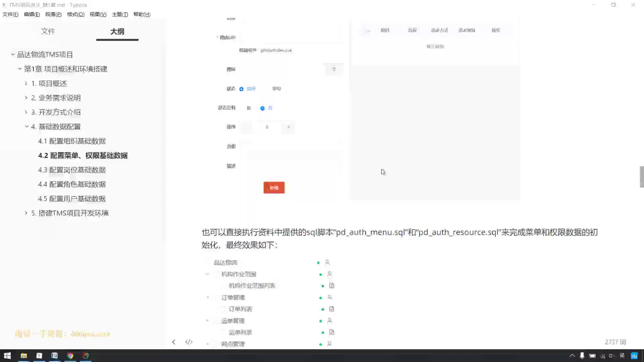Screen dimensions: 644x362
Task: Click the 订单管理 row text
Action: [x=233, y=297]
